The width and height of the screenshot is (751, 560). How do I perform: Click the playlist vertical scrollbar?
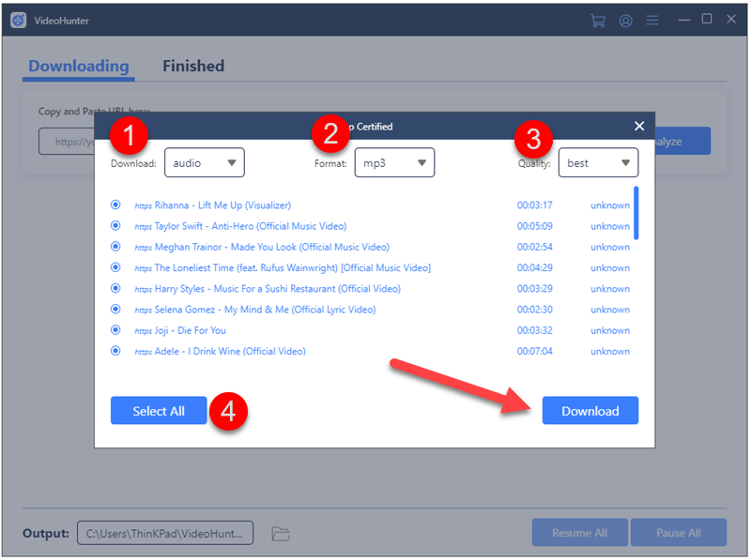point(636,213)
